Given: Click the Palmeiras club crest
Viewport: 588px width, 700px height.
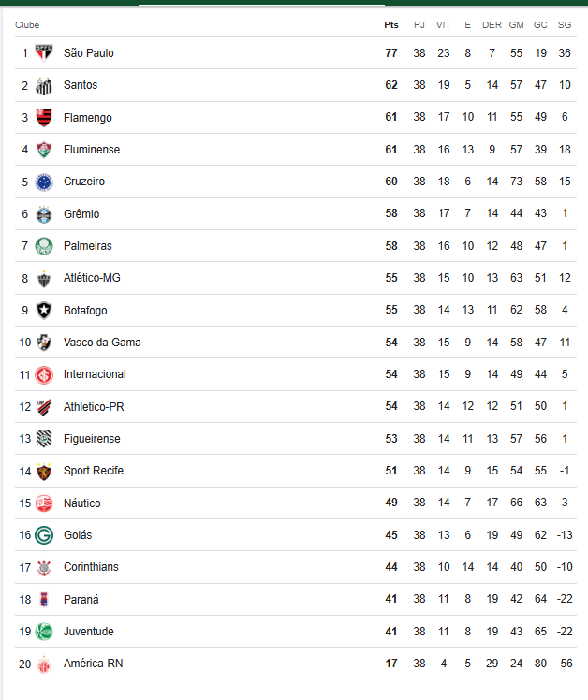Looking at the screenshot, I should [44, 246].
